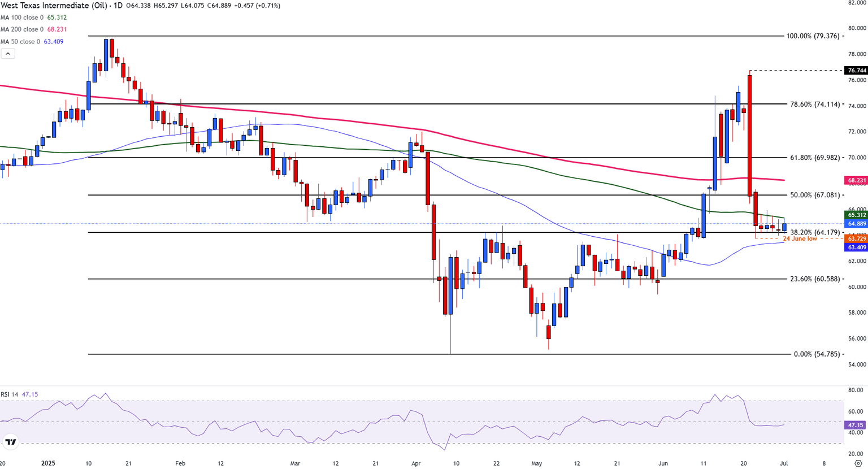Viewport: 868px width, 469px height.
Task: Click the green 65.312 MA 100 price tag
Action: pyautogui.click(x=856, y=215)
